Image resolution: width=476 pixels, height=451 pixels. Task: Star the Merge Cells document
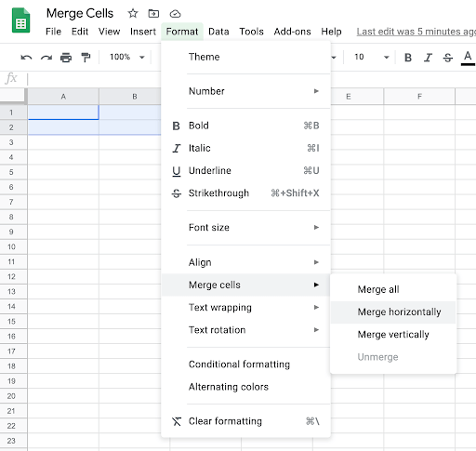(133, 14)
